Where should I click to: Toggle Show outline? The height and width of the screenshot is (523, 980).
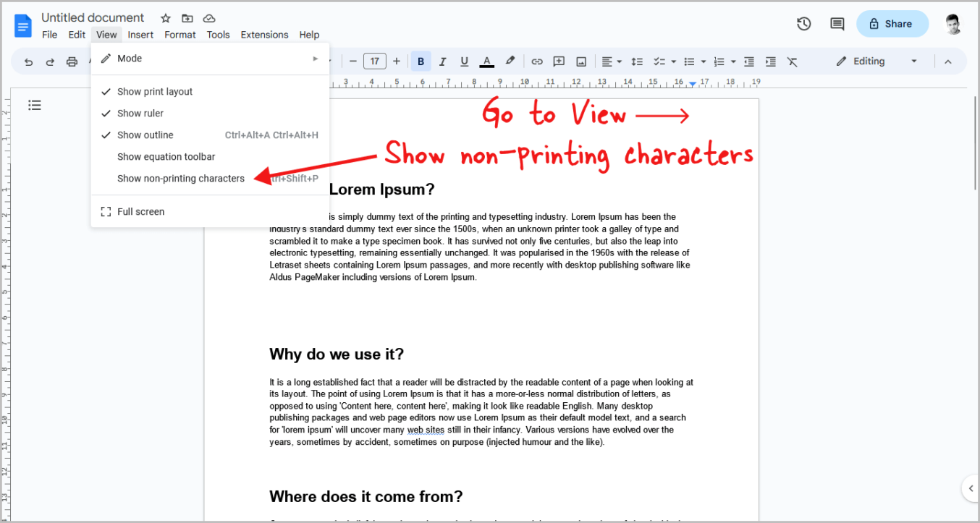(210, 135)
